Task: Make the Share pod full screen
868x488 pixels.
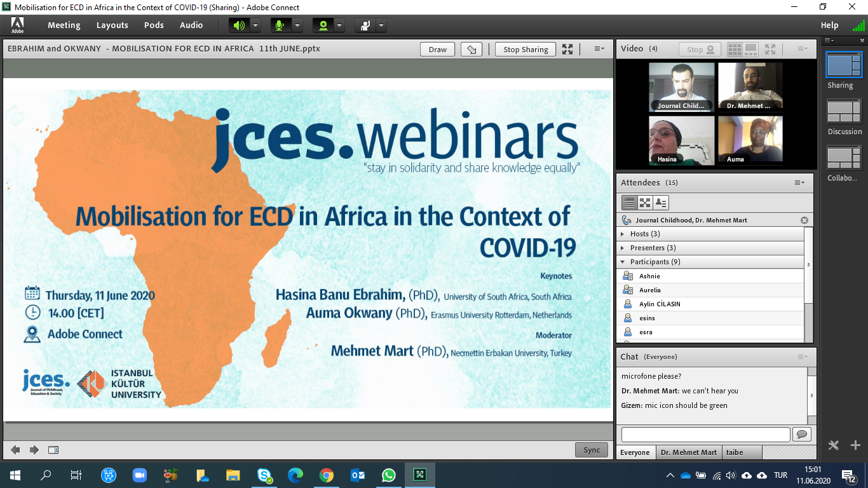Action: point(567,50)
